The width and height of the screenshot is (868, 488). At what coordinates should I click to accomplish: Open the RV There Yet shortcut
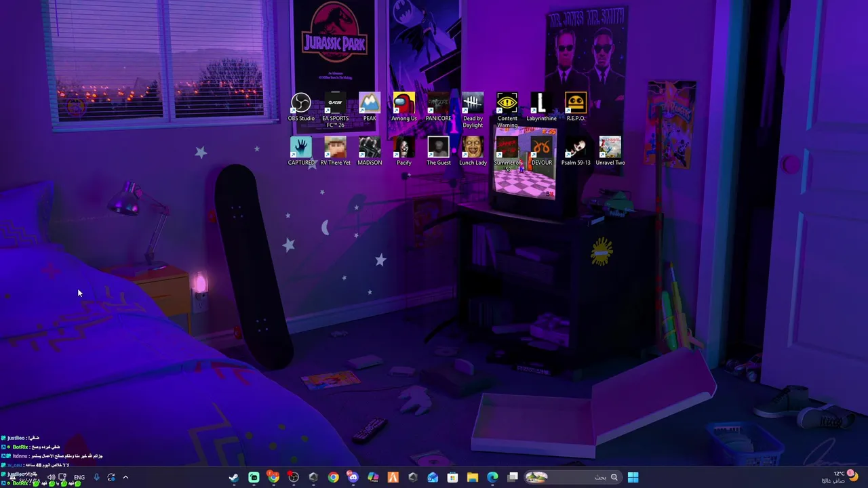pyautogui.click(x=335, y=152)
